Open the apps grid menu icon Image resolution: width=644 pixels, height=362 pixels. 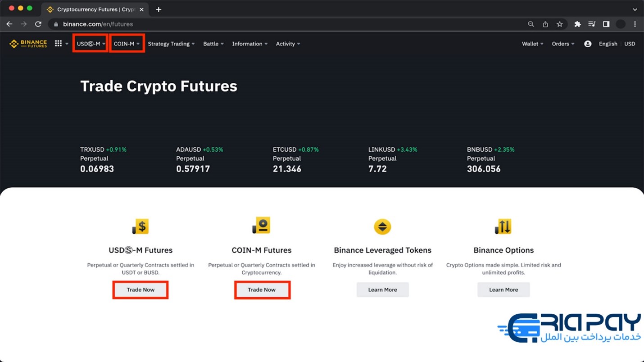(x=58, y=44)
